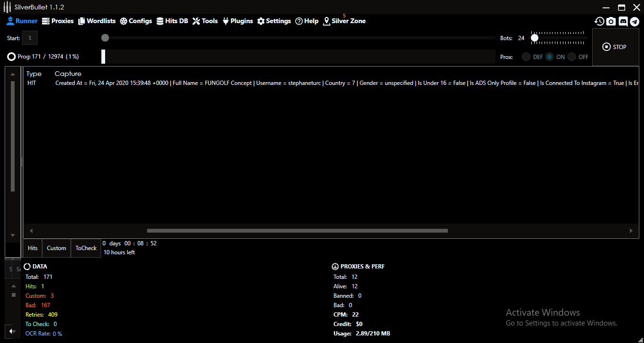Open the Plugins icon
The height and width of the screenshot is (343, 644).
point(226,21)
